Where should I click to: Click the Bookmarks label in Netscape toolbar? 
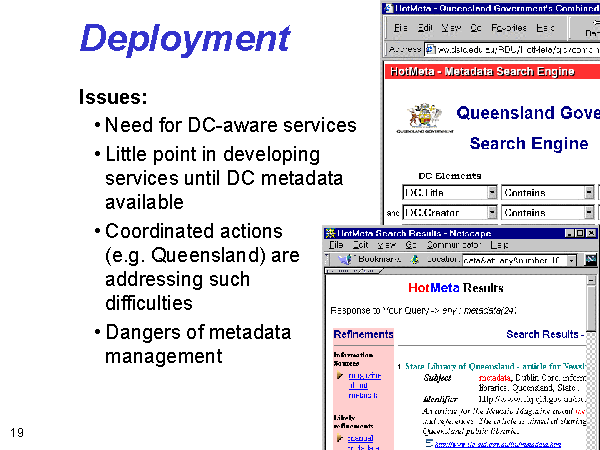379,259
